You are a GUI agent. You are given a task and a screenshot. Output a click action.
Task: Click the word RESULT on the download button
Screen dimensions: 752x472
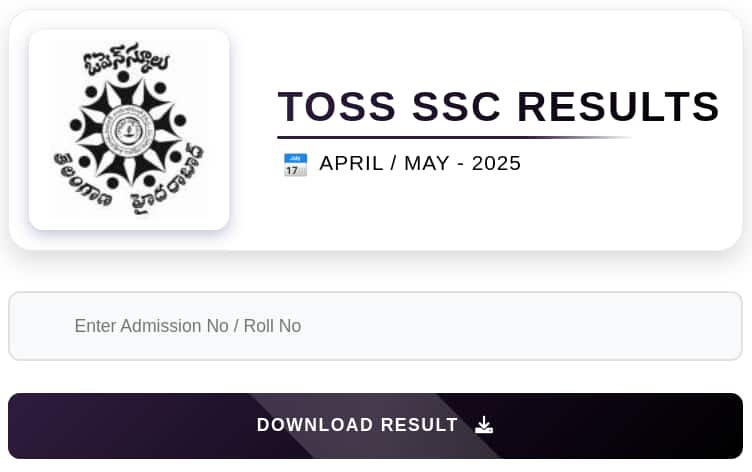[419, 425]
